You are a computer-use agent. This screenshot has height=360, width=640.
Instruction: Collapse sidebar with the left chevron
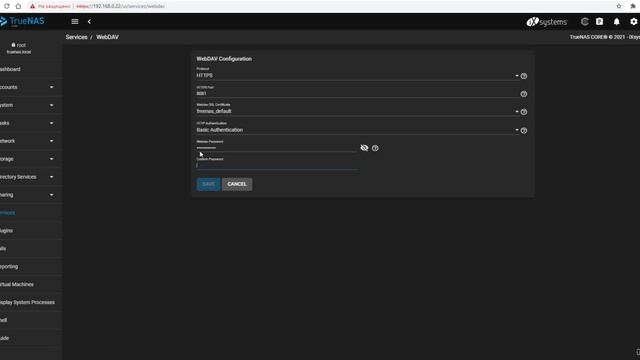click(x=89, y=22)
